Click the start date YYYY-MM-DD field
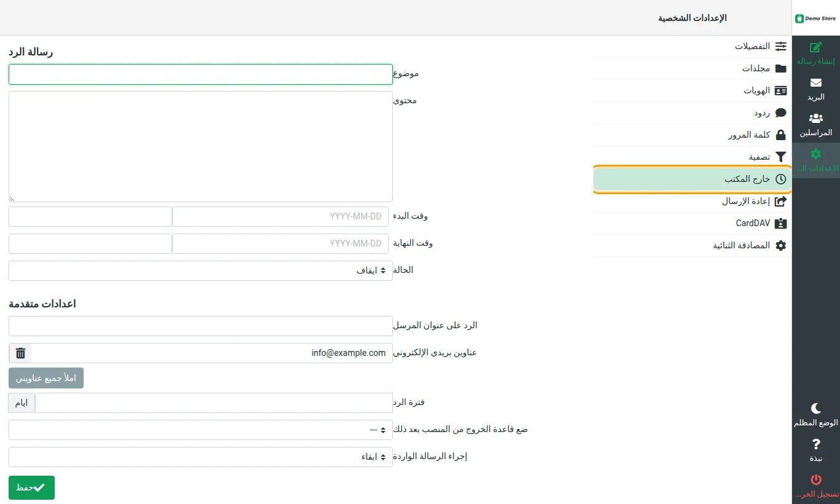The height and width of the screenshot is (504, 840). coord(280,217)
